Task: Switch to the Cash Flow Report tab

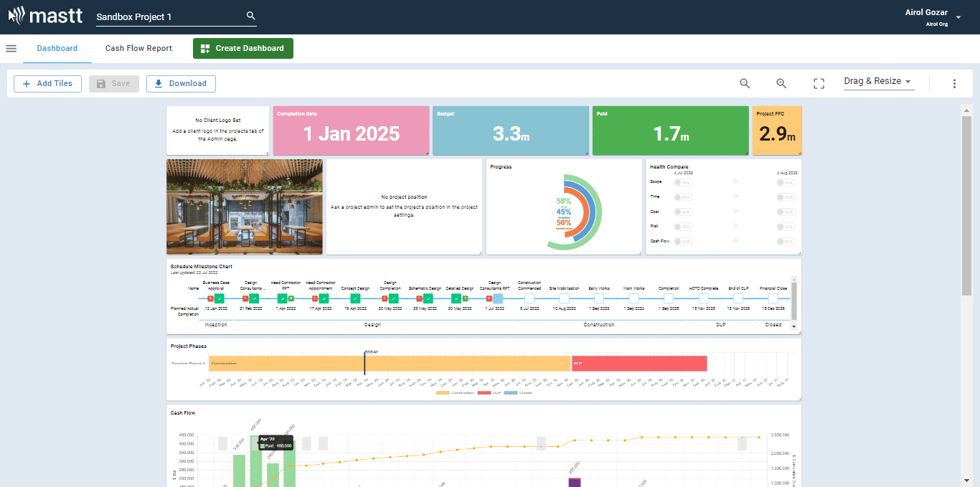Action: pos(138,48)
